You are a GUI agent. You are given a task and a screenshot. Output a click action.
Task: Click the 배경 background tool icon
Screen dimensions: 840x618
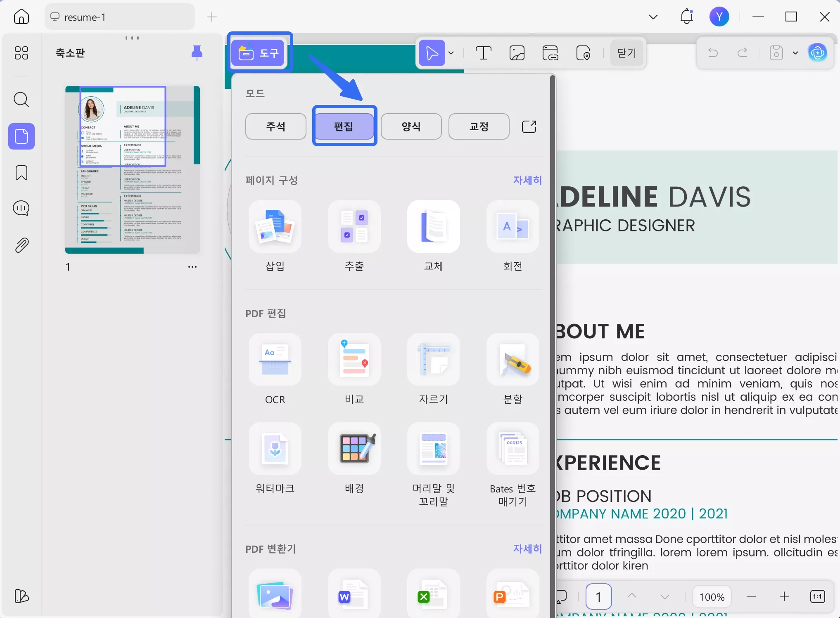pyautogui.click(x=354, y=449)
